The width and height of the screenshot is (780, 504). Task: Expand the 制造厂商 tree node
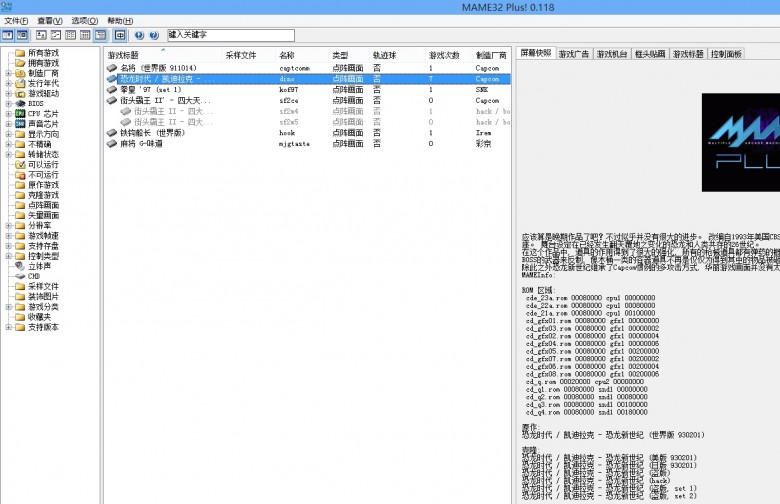tap(8, 73)
